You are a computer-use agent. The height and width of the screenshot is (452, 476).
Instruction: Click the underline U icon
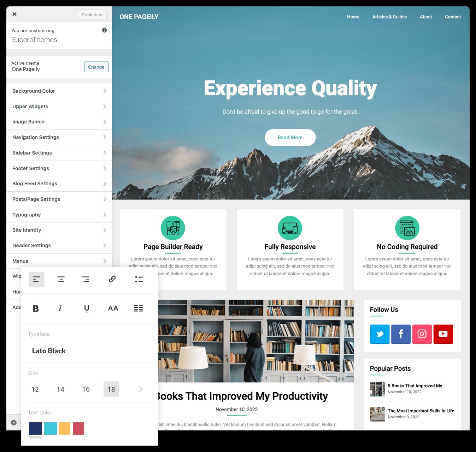click(87, 308)
